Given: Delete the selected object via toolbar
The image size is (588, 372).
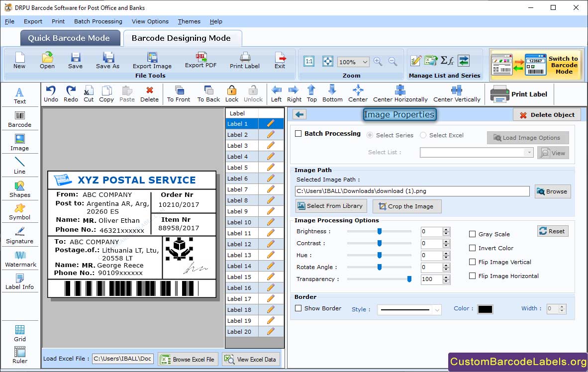Looking at the screenshot, I should [x=149, y=94].
